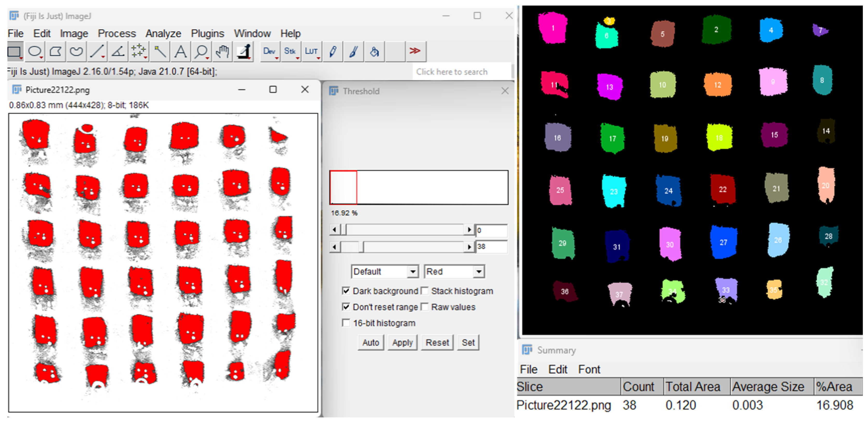The width and height of the screenshot is (868, 425).
Task: Enable the 16-bit histogram checkbox
Action: (x=346, y=323)
